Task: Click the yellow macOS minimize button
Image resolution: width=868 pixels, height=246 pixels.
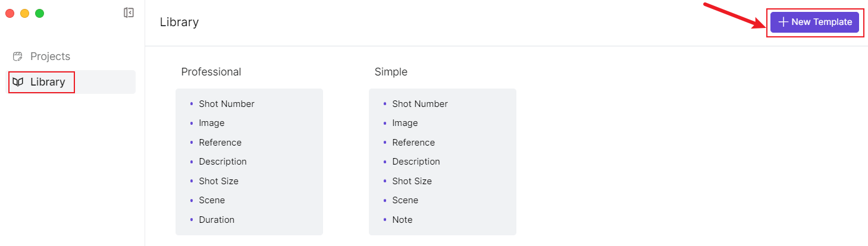Action: pyautogui.click(x=24, y=13)
